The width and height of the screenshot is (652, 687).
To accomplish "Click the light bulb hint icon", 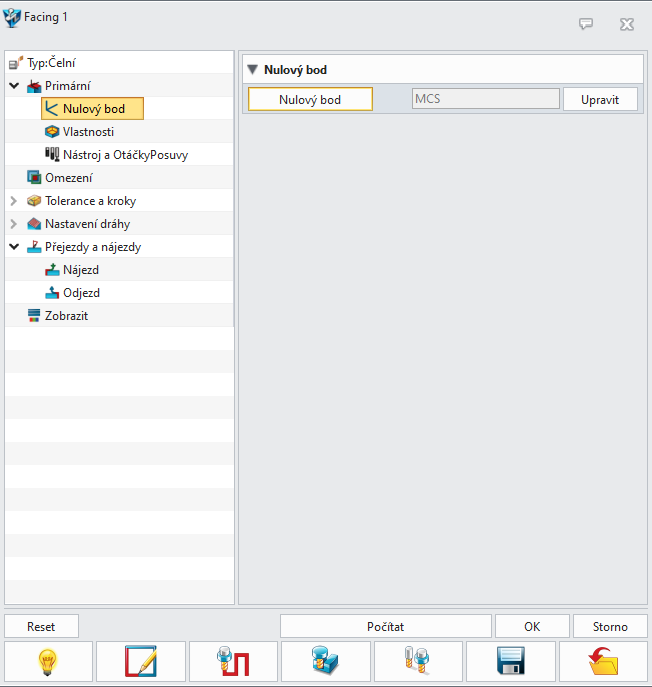I will (48, 662).
